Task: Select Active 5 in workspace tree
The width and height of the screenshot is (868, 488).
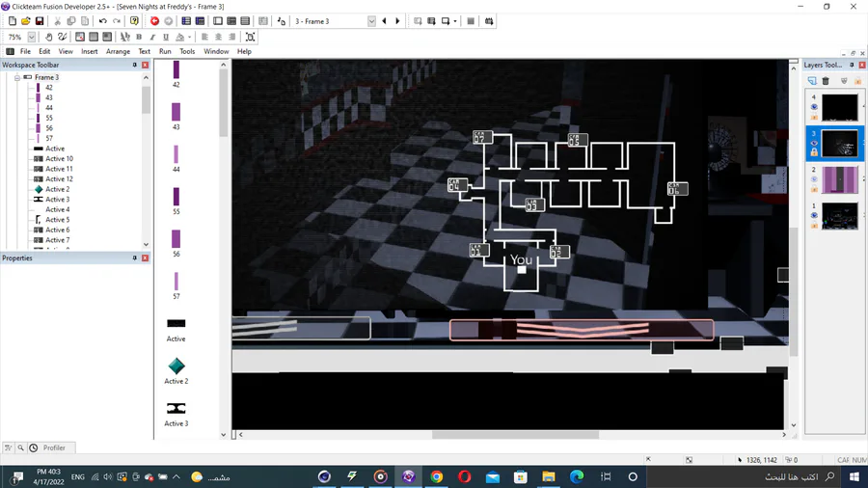Action: click(x=58, y=220)
